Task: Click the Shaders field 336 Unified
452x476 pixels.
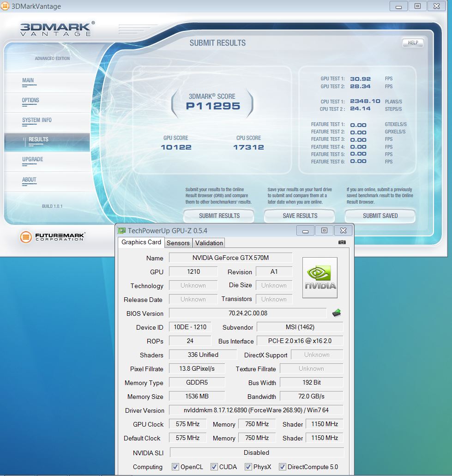Action: coord(203,355)
